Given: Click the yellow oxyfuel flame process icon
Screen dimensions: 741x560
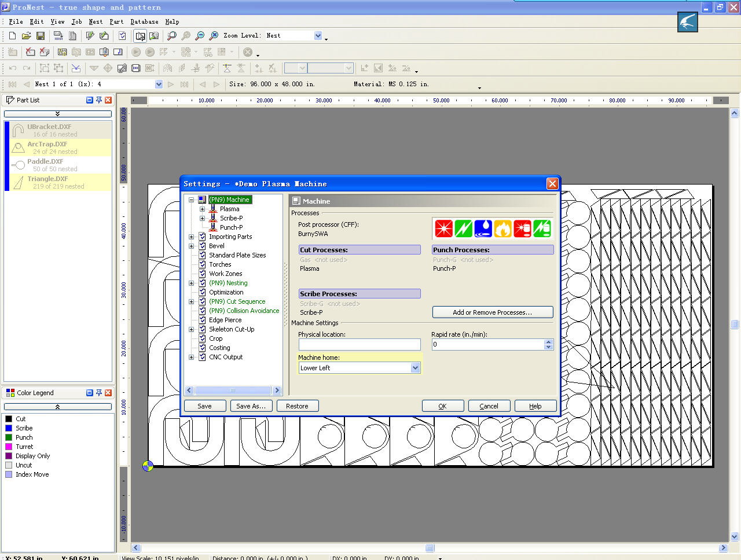Looking at the screenshot, I should click(503, 229).
